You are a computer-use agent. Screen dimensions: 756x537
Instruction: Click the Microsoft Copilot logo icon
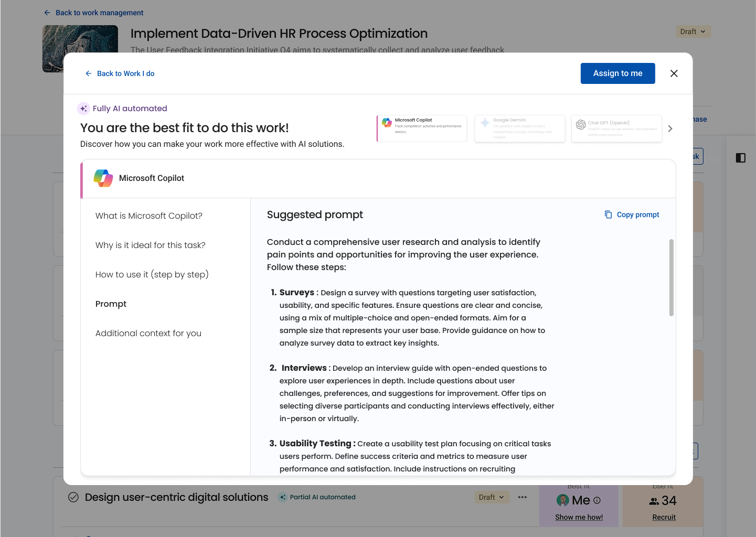103,178
